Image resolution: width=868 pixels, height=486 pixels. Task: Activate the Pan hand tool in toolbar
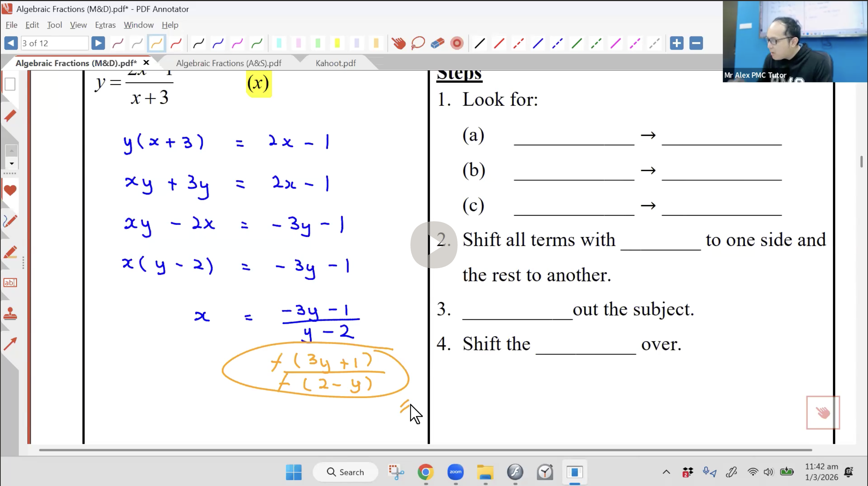pyautogui.click(x=399, y=43)
